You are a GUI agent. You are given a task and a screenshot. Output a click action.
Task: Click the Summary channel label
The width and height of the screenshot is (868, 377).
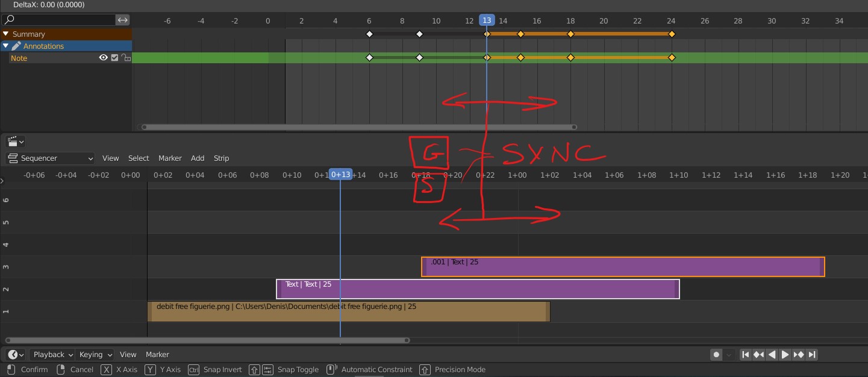[29, 34]
